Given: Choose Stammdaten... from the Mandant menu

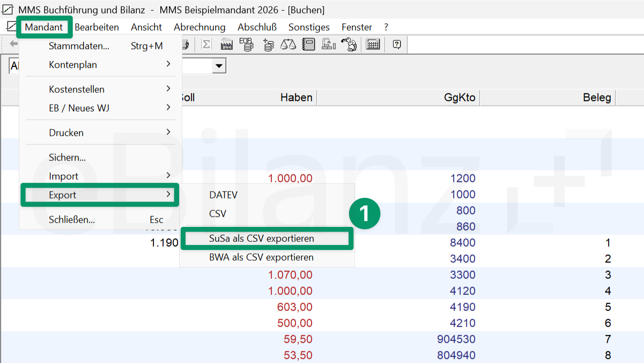Looking at the screenshot, I should [100, 46].
